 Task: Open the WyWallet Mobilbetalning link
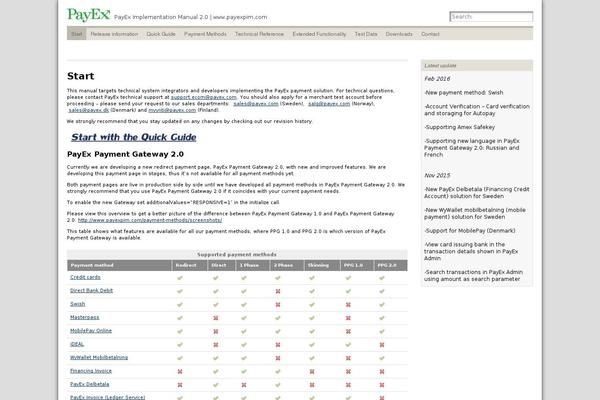coord(99,358)
